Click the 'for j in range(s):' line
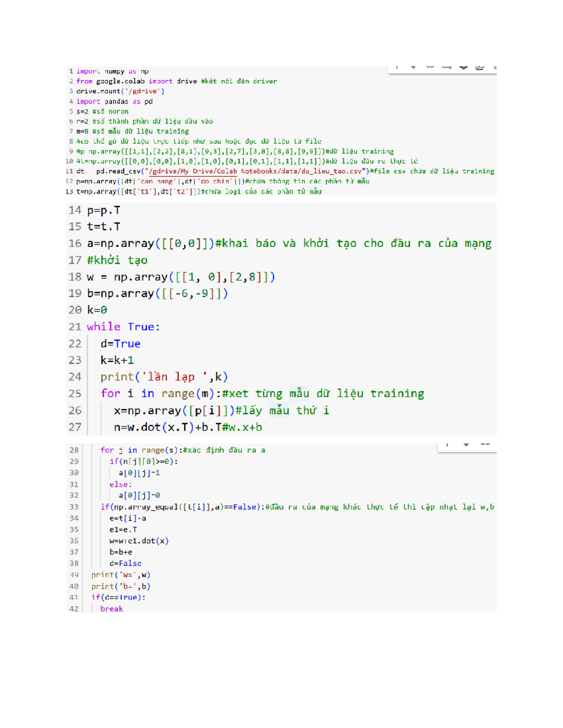The height and width of the screenshot is (728, 563). click(x=183, y=450)
